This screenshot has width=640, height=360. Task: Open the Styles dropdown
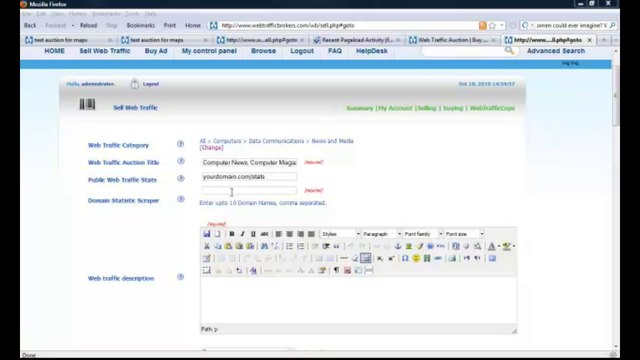(340, 234)
